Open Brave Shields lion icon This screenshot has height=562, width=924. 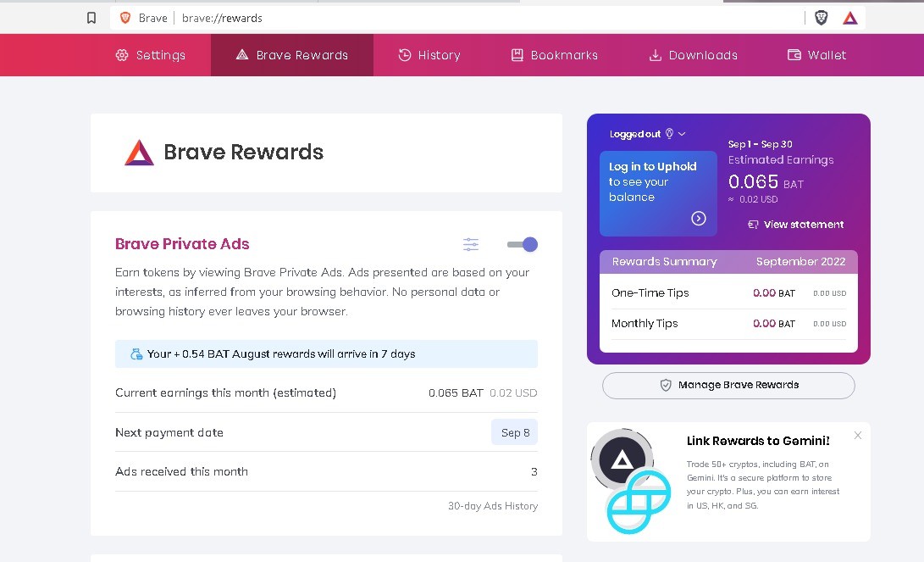(x=821, y=18)
